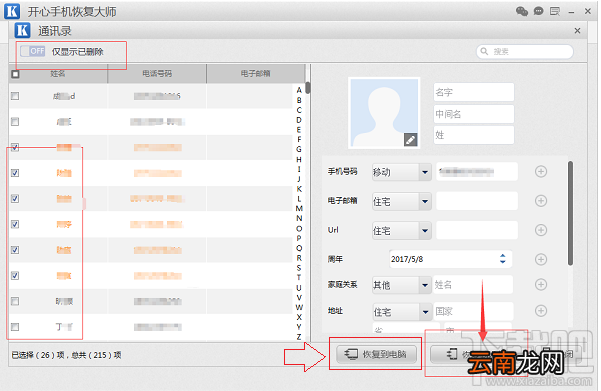
Task: Uncheck the eighth contact row checkbox
Action: coord(15,276)
